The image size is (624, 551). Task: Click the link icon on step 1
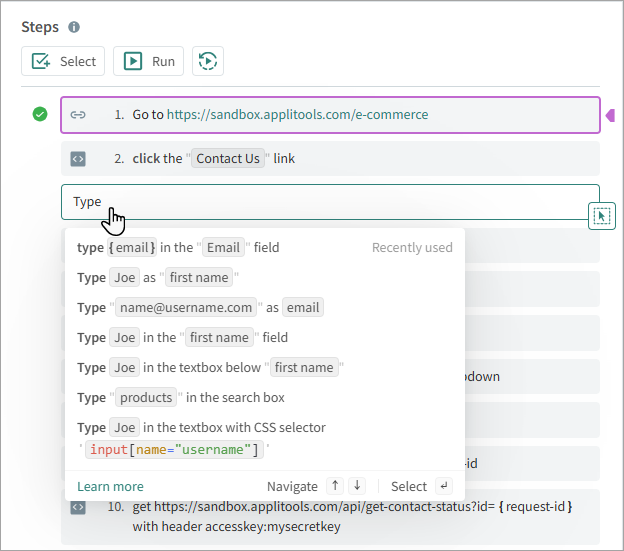78,115
